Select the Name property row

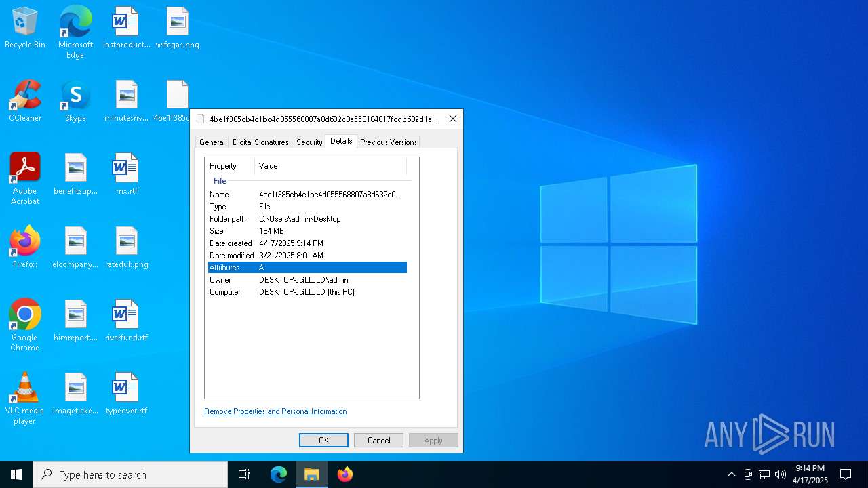pyautogui.click(x=307, y=195)
